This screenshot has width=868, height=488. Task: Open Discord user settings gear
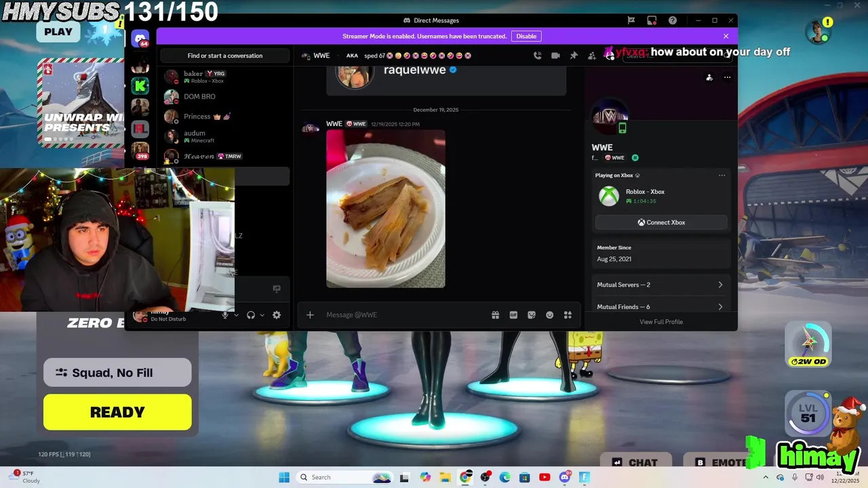click(x=277, y=314)
